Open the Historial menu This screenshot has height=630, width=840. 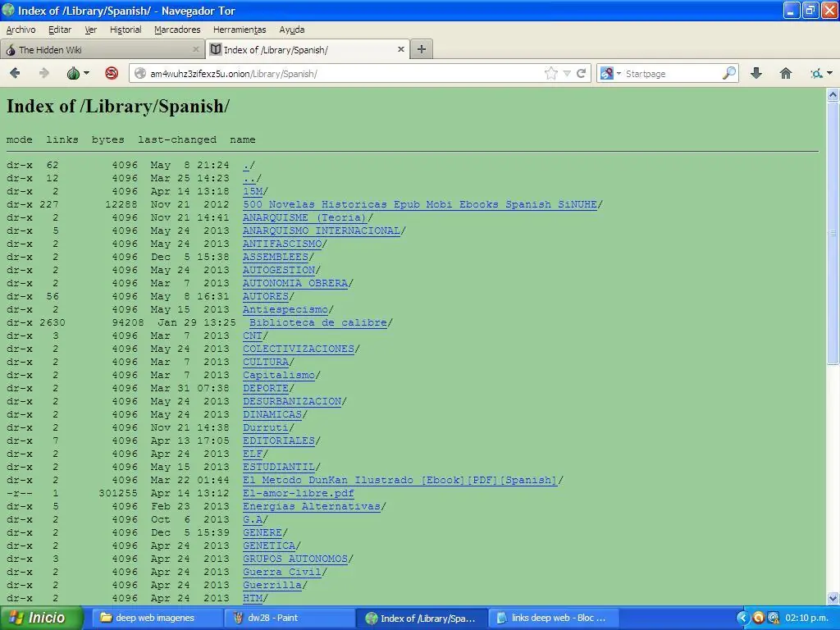(x=126, y=30)
